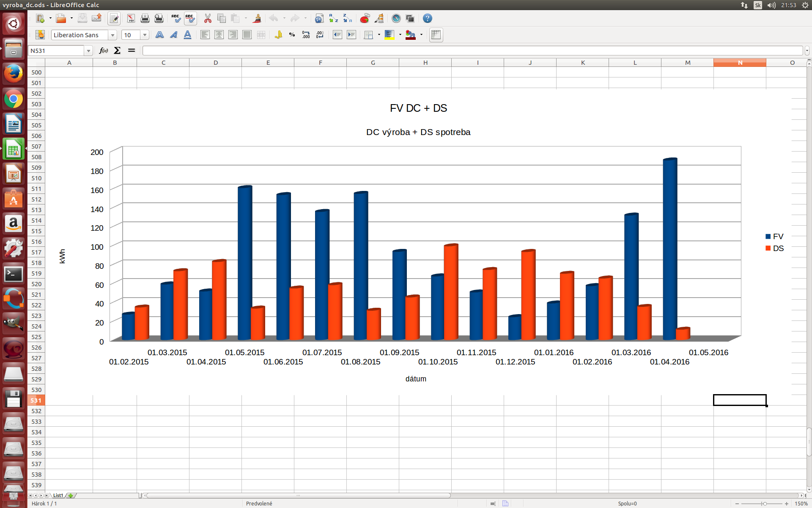Click the Cut scissors icon
Screen dimensions: 812x508
tap(207, 18)
